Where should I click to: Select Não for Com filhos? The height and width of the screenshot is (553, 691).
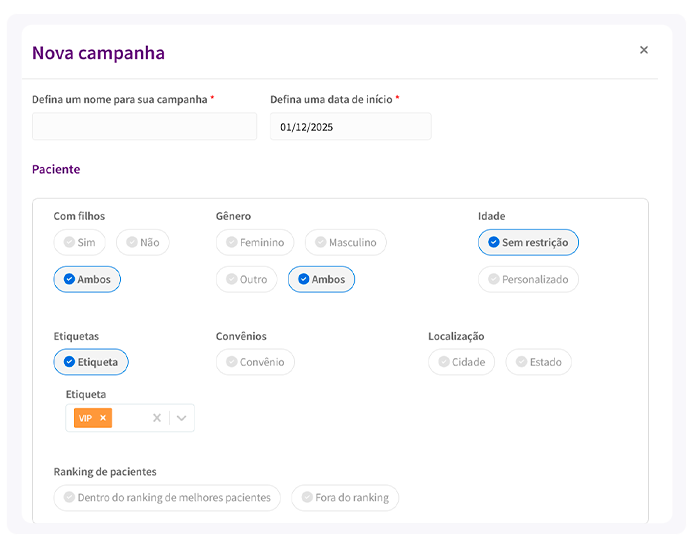(x=143, y=242)
